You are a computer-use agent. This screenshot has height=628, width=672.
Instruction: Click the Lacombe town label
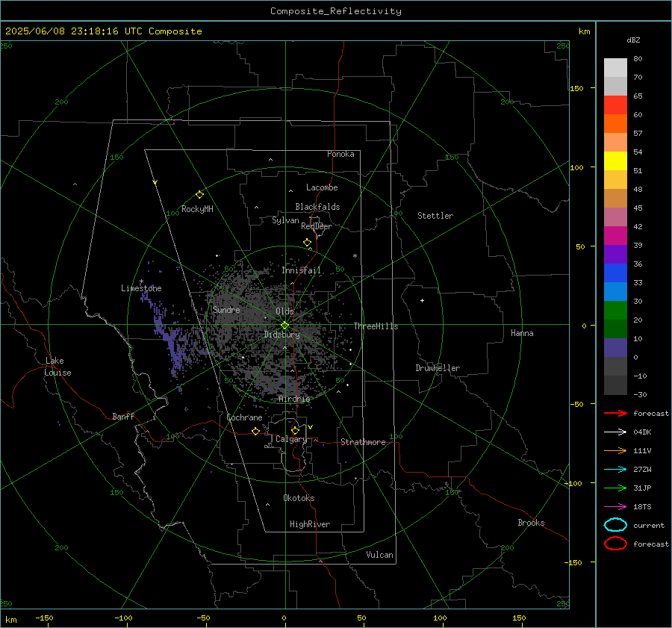(x=322, y=187)
